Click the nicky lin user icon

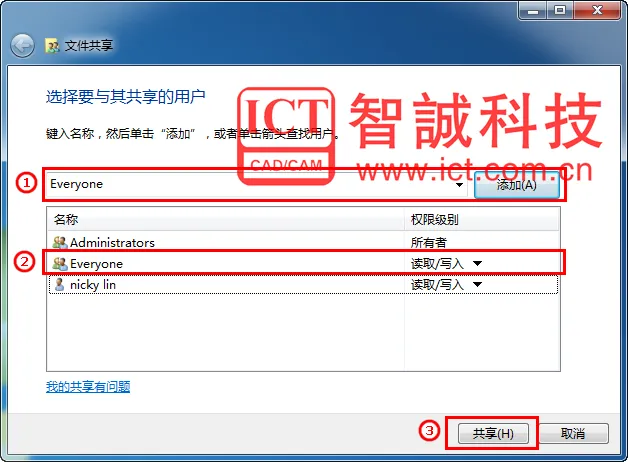click(59, 285)
